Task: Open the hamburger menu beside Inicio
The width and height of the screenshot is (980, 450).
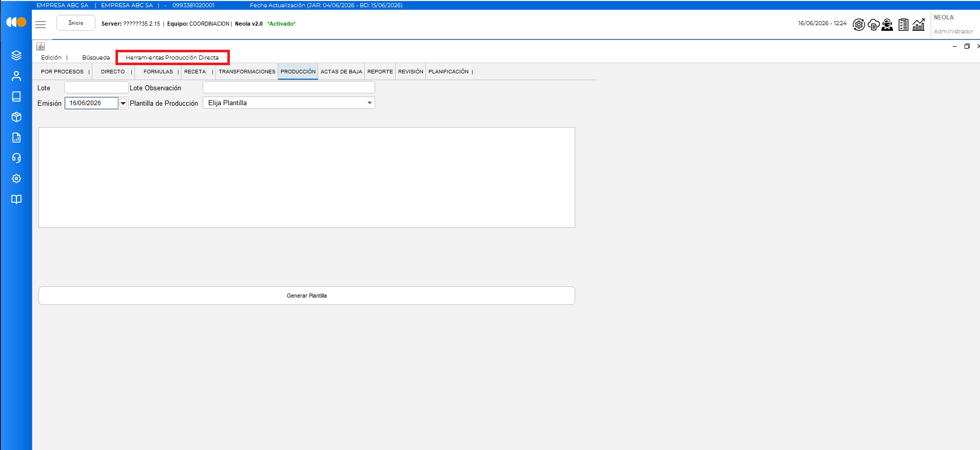Action: [41, 24]
